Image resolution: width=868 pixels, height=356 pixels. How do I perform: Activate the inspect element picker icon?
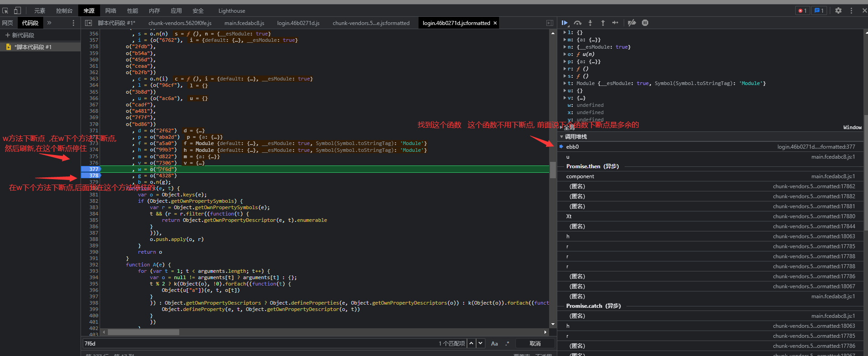point(5,10)
